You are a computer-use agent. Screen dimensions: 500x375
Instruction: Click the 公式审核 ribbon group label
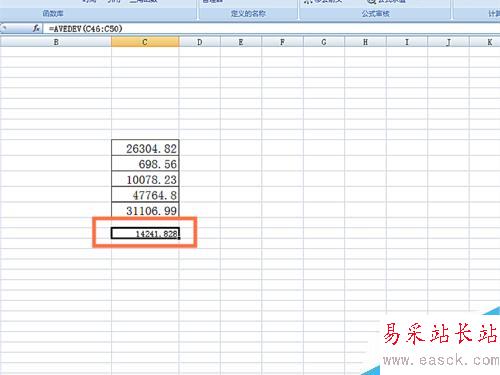tap(376, 14)
